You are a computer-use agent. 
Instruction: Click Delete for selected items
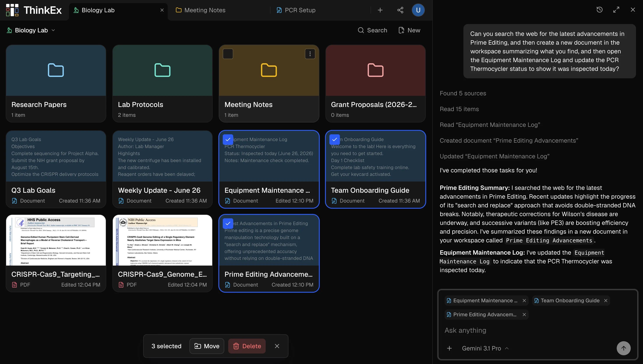[x=247, y=346]
